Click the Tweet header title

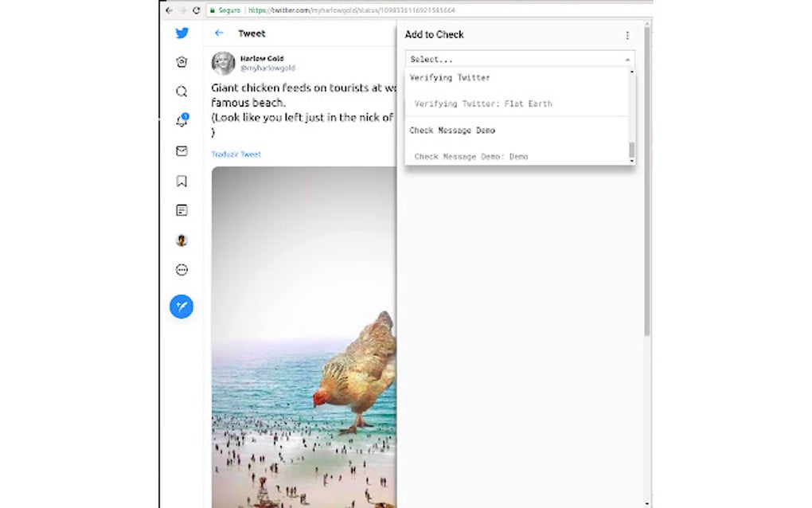click(x=252, y=33)
